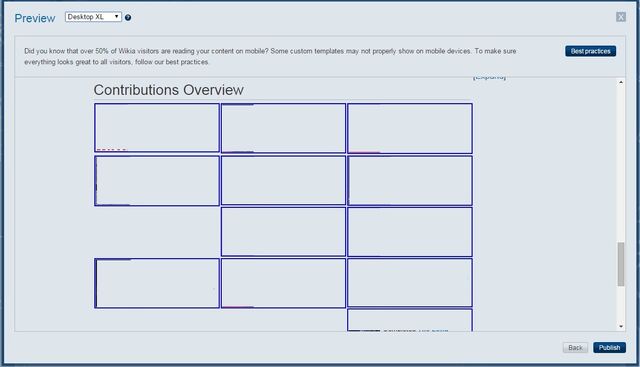The width and height of the screenshot is (640, 367).
Task: Click the preview scrollbar up arrow
Action: tap(621, 82)
